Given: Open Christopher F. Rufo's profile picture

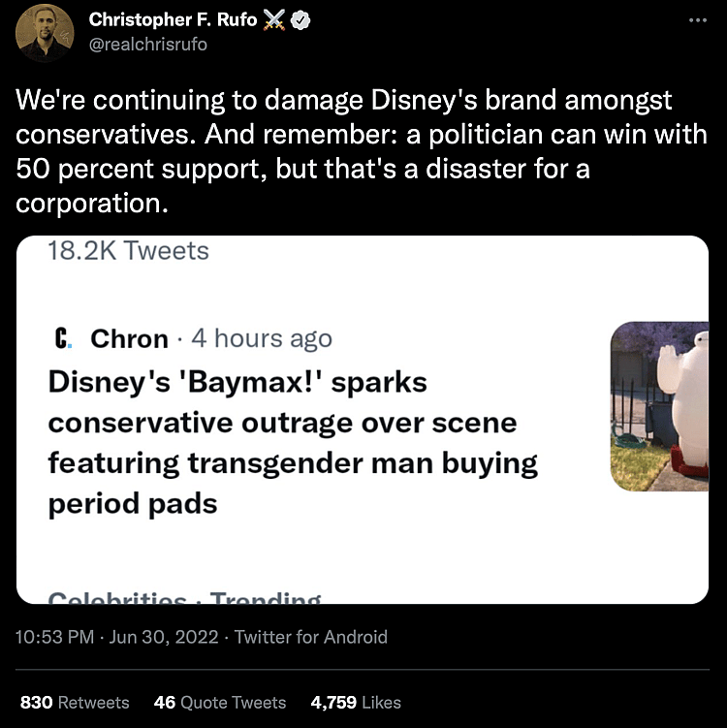Looking at the screenshot, I should point(45,32).
